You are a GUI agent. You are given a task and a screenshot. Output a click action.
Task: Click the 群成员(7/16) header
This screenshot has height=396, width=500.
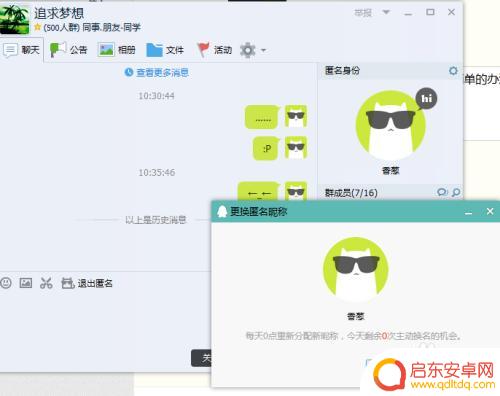[351, 193]
